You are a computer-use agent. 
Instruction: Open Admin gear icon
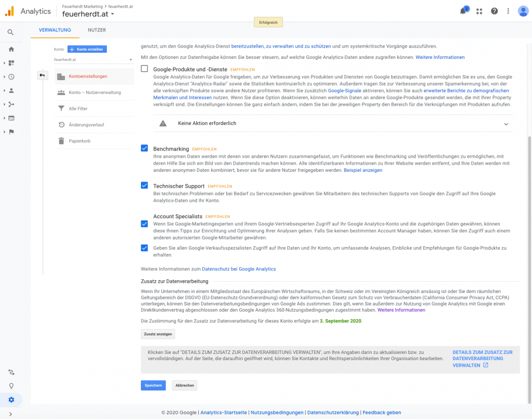click(11, 400)
